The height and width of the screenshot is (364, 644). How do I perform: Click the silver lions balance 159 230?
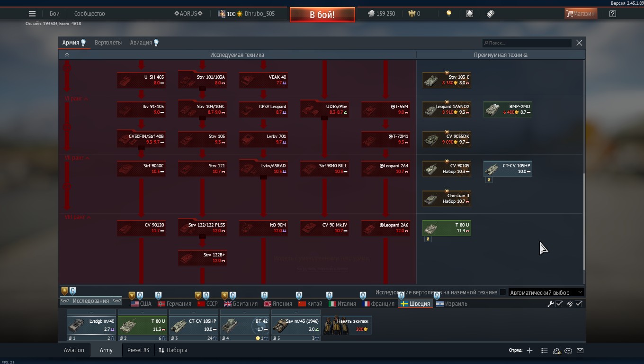381,14
